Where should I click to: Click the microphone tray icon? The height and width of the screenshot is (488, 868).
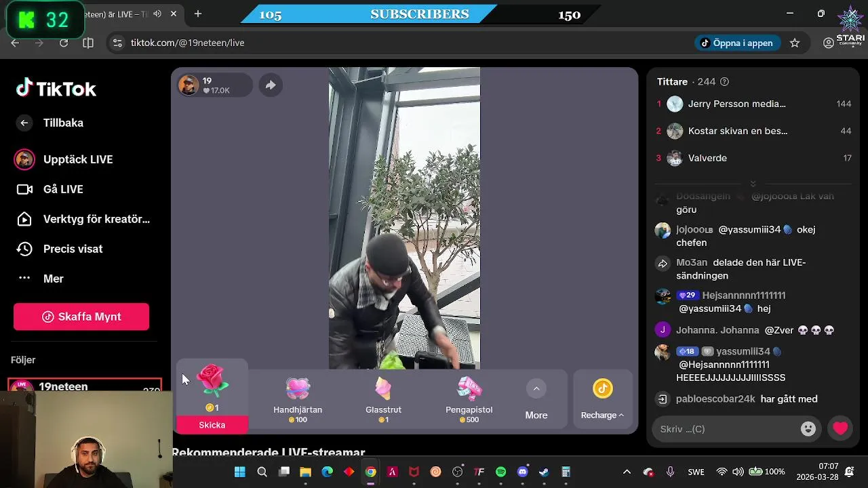click(670, 472)
